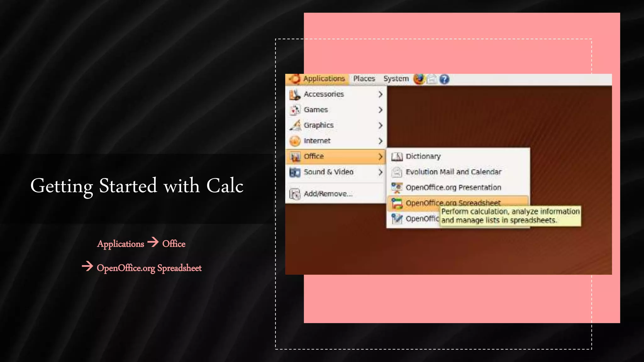644x362 pixels.
Task: Open the Places menu
Action: click(x=364, y=79)
